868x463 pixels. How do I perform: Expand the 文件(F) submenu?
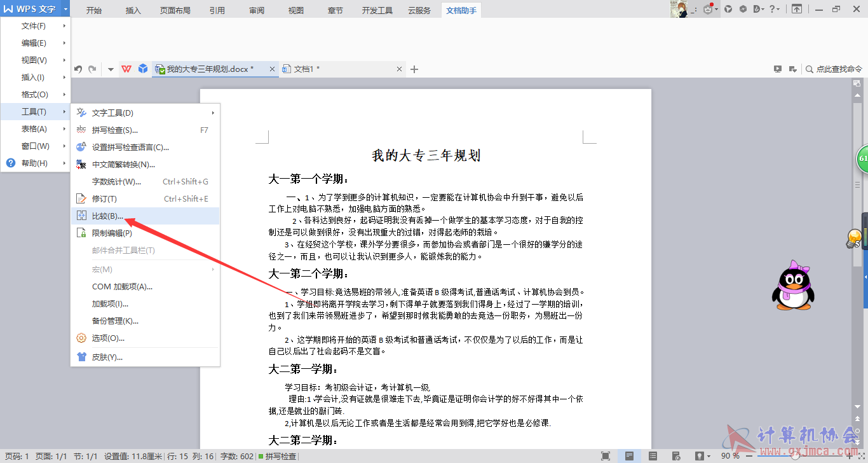pyautogui.click(x=36, y=26)
